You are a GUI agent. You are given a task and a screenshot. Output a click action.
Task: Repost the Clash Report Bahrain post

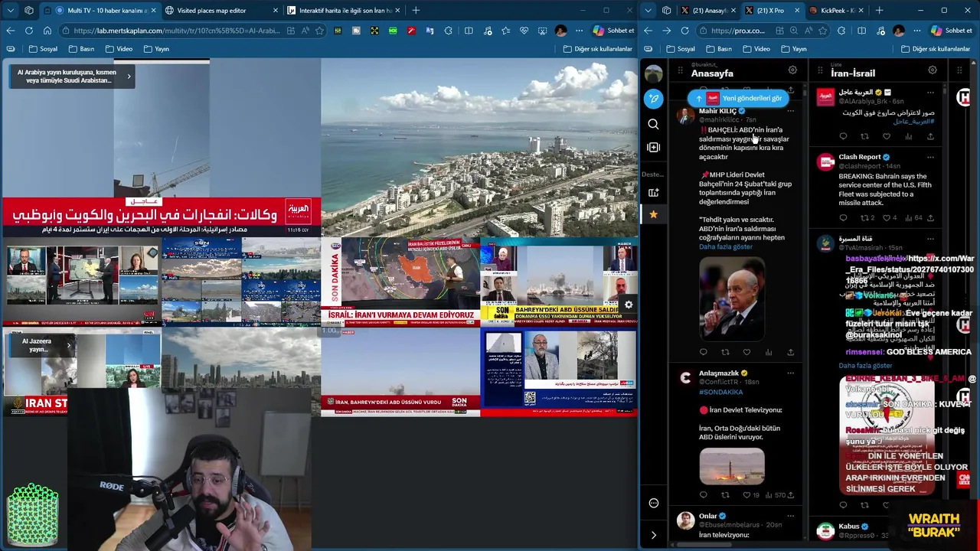point(864,218)
